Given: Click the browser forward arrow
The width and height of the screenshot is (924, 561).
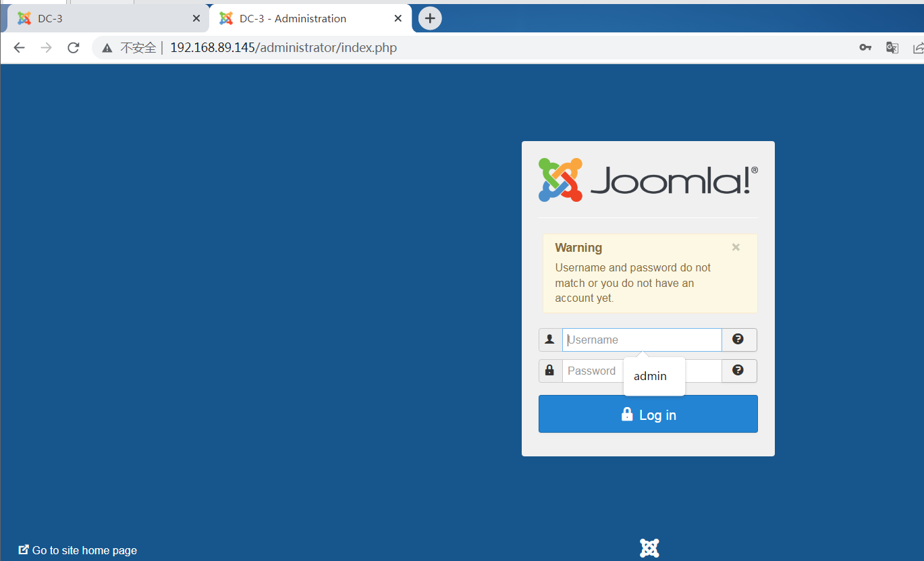Looking at the screenshot, I should click(46, 47).
